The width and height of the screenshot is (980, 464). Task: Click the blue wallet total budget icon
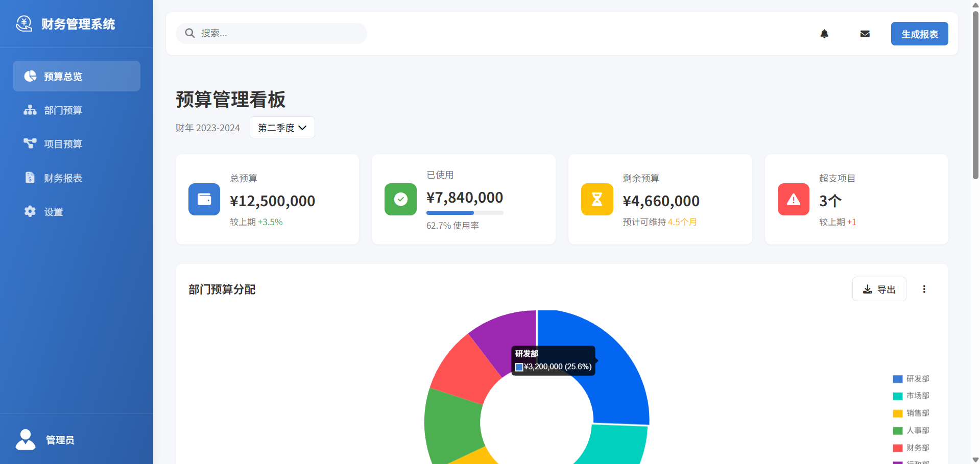pyautogui.click(x=204, y=199)
